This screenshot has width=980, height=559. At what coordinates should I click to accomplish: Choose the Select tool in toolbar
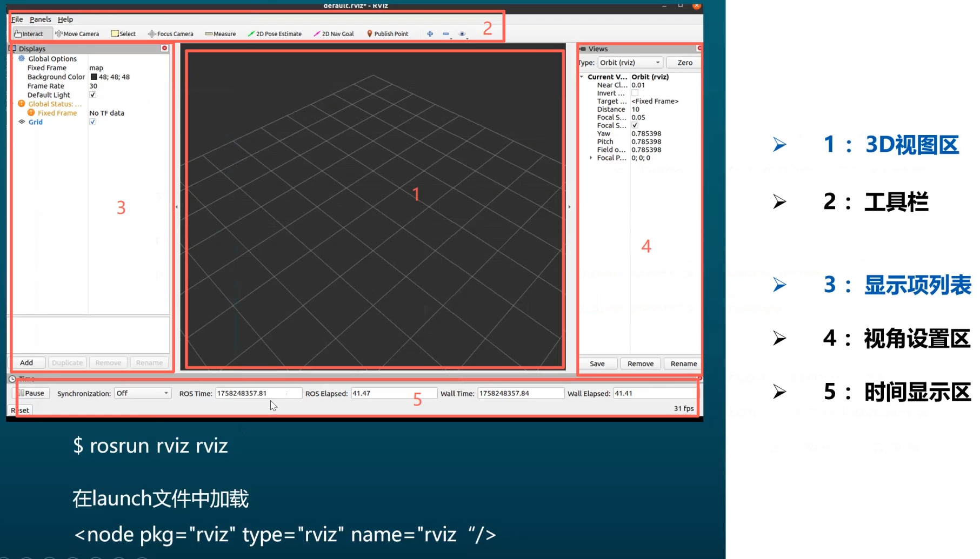[123, 33]
